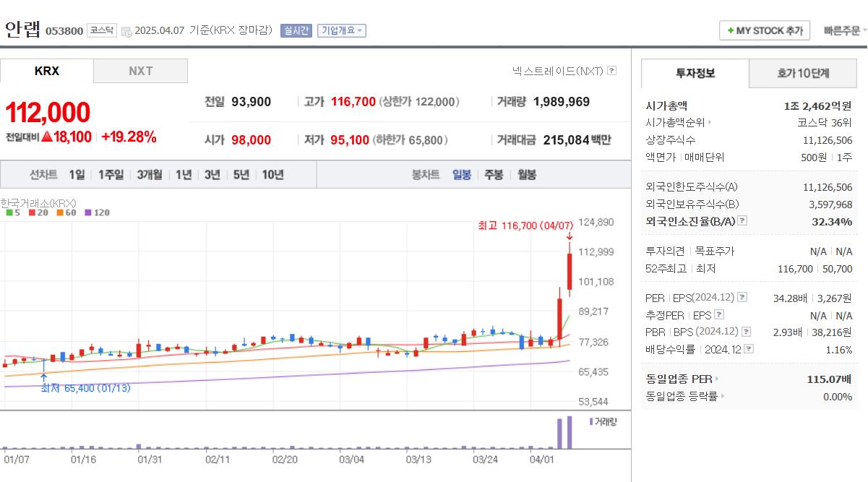Click the 선차트 label
The image size is (868, 482).
pos(43,175)
